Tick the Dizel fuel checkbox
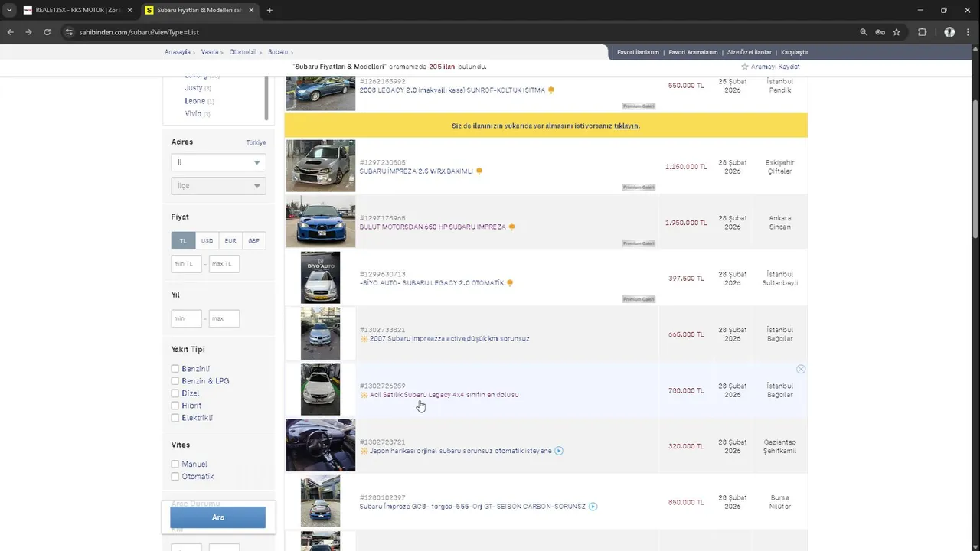This screenshot has height=551, width=980. tap(175, 393)
